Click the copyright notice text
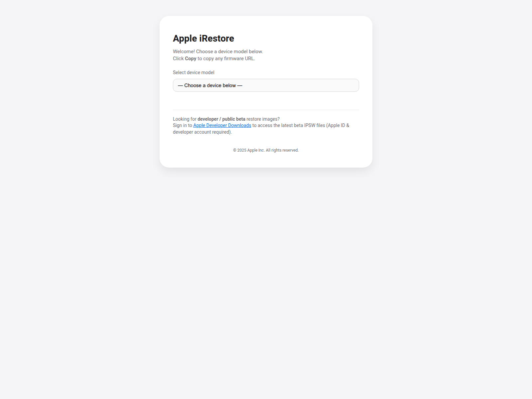Image resolution: width=532 pixels, height=399 pixels. (x=266, y=150)
